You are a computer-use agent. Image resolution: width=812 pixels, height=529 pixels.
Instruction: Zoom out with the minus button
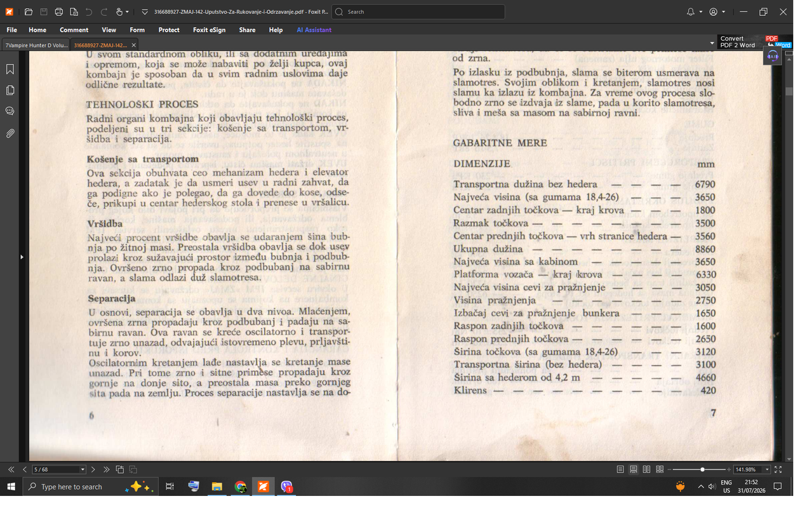coord(670,469)
